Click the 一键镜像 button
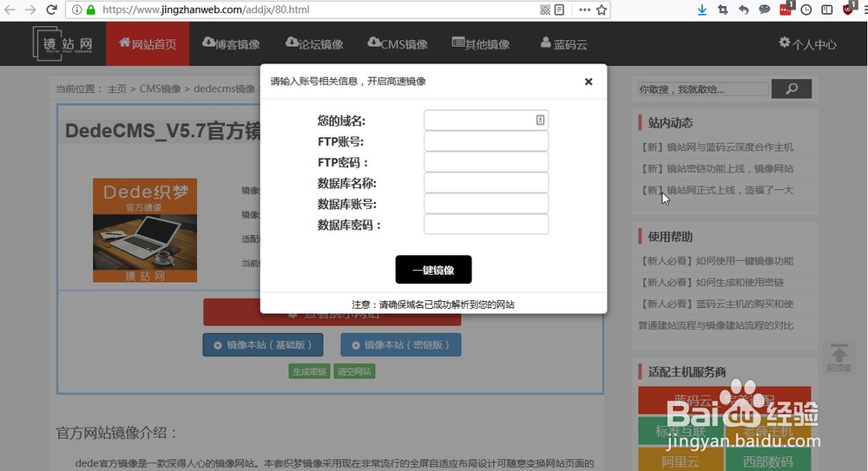 433,270
